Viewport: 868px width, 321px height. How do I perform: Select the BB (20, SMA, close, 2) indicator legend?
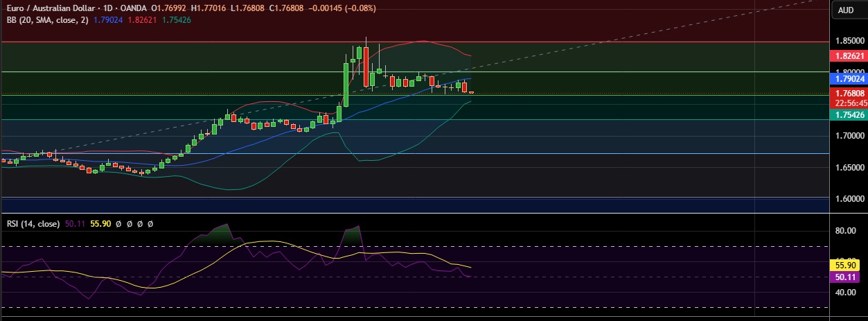click(48, 20)
